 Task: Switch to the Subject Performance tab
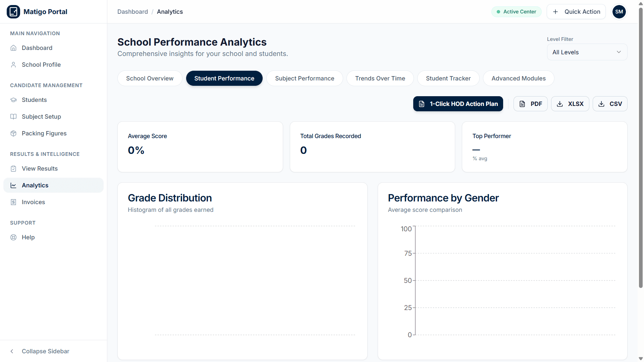click(305, 78)
